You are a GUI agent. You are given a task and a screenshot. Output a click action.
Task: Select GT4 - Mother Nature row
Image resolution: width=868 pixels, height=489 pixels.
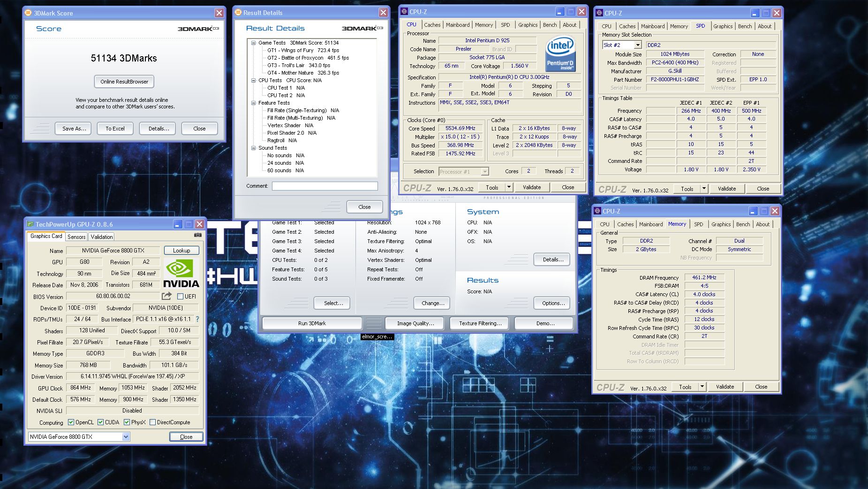tap(303, 73)
